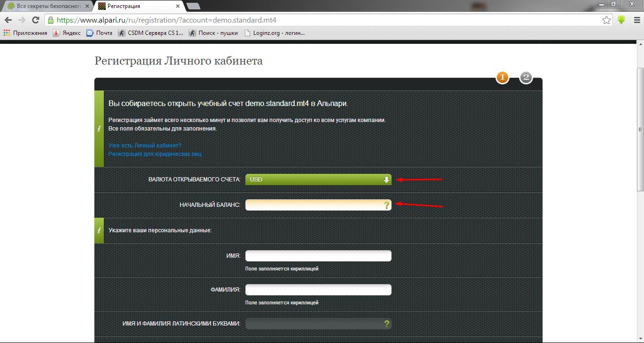
Task: Open the CSDM Сервера CS bookmark
Action: pos(151,33)
